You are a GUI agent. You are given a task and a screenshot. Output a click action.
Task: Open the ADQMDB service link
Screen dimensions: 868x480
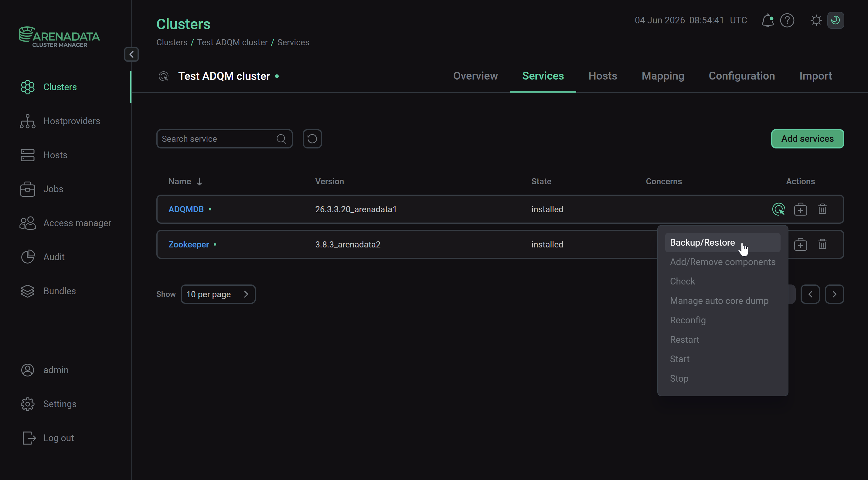186,209
